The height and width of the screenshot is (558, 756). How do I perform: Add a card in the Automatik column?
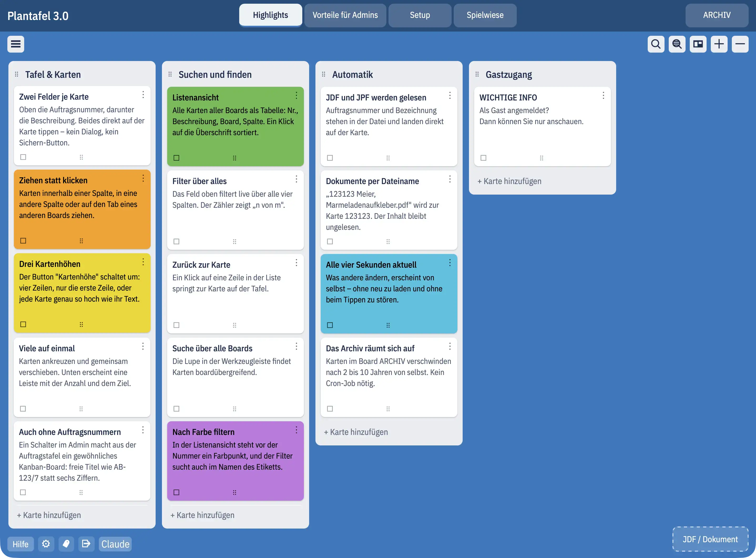(356, 432)
